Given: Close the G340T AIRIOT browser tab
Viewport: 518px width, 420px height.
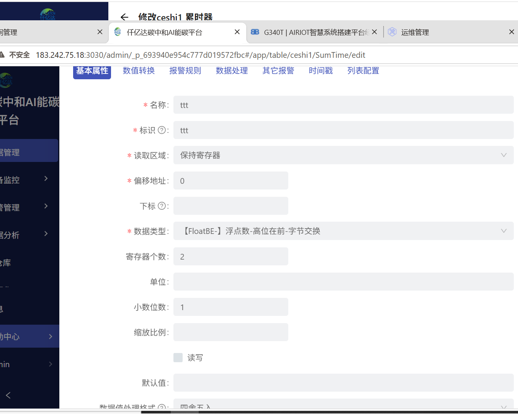Looking at the screenshot, I should tap(374, 32).
